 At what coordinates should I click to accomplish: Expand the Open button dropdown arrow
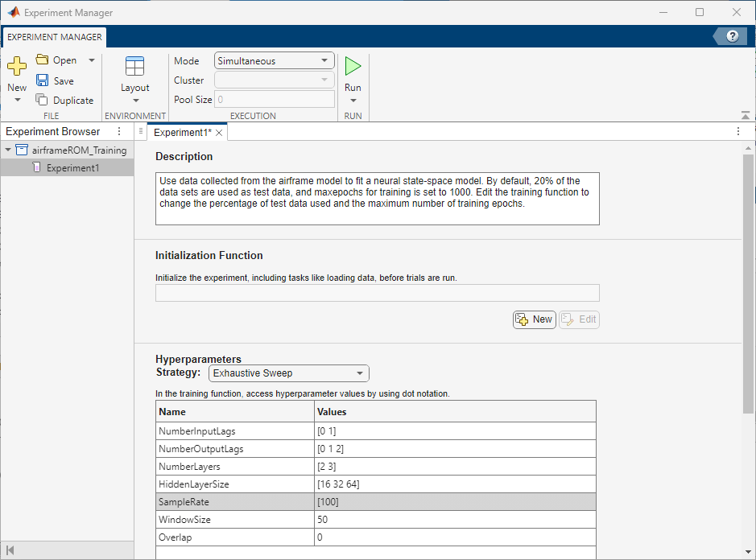91,60
